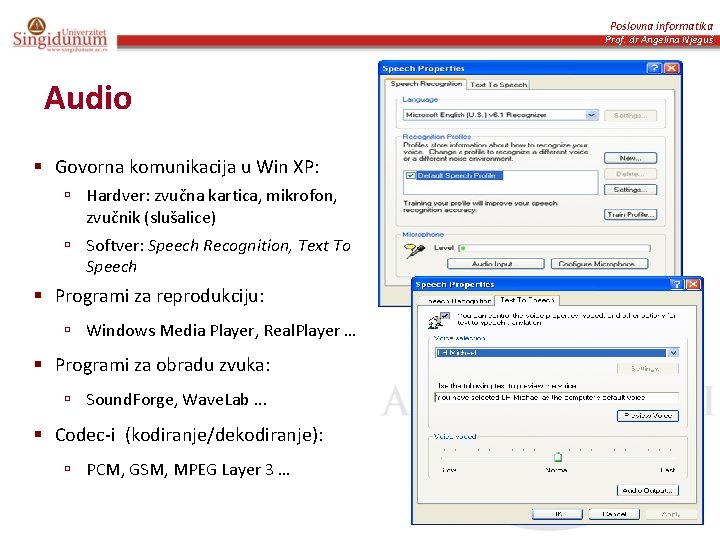
Task: Click the text 'Codec-i (kodiranje/dekodiranje):'
Action: tap(189, 435)
